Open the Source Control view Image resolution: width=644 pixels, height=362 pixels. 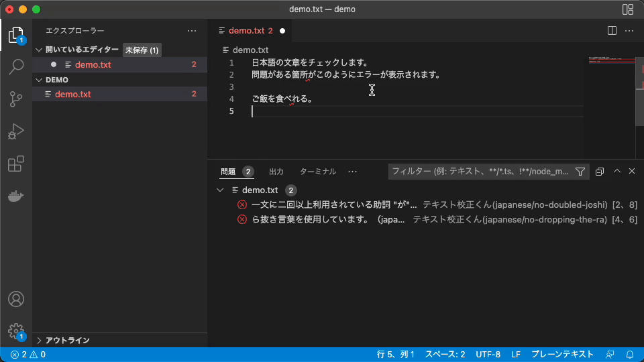pos(16,99)
